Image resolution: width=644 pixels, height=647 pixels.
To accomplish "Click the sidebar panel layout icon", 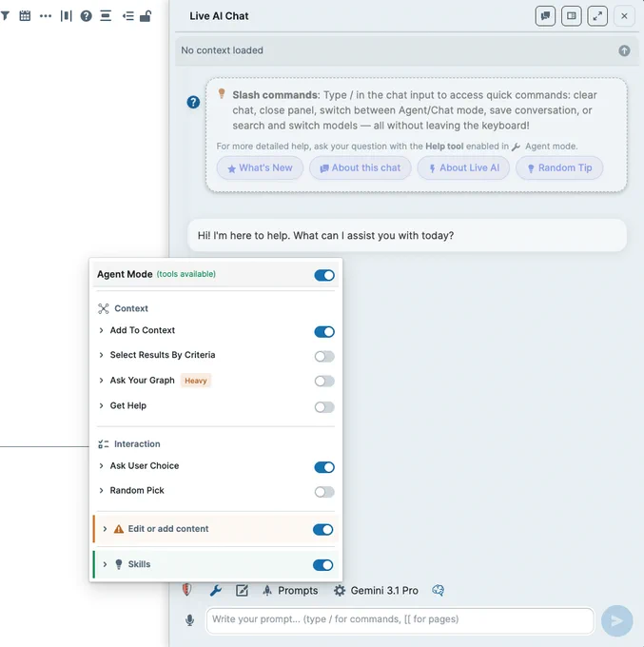I will click(572, 16).
